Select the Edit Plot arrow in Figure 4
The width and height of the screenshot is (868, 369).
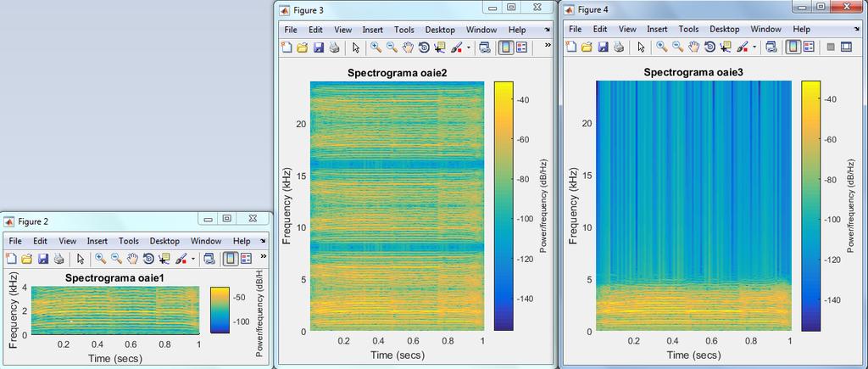tap(641, 48)
